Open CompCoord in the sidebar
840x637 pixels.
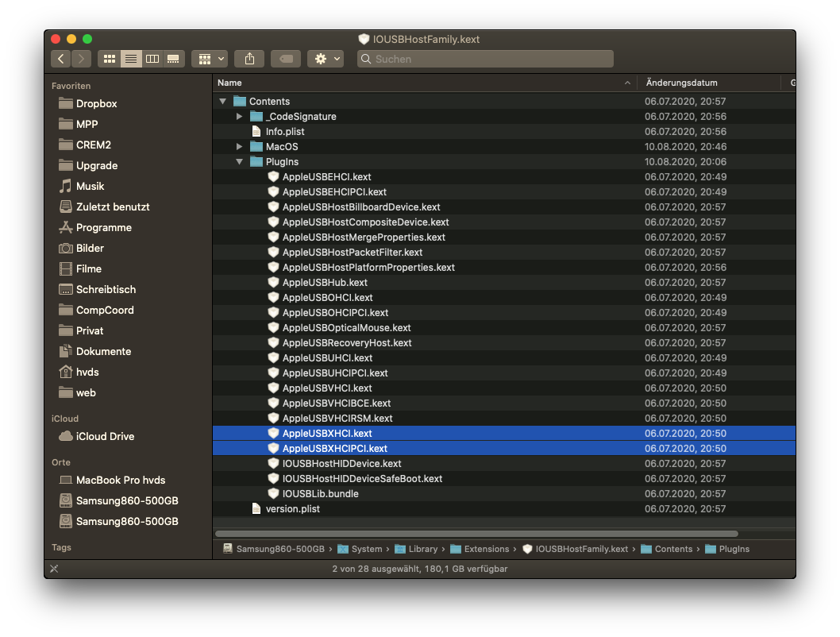[105, 311]
